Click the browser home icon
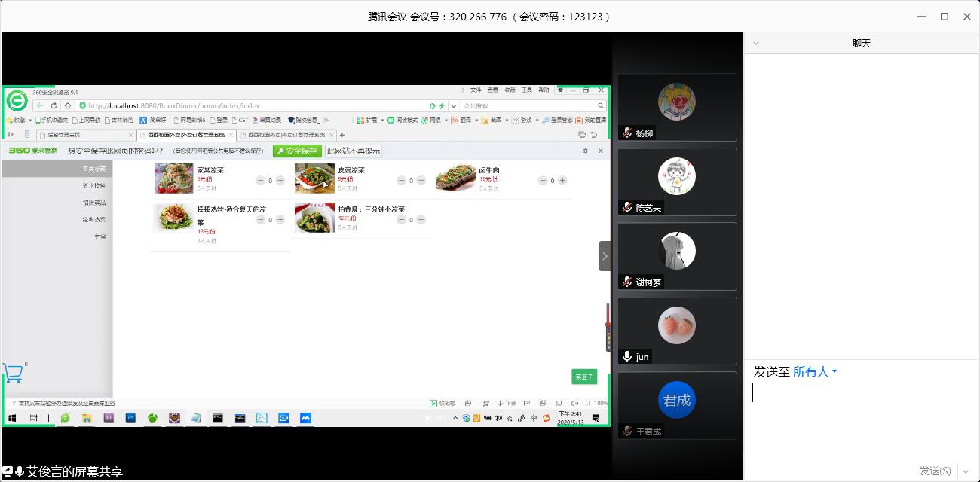Viewport: 980px width, 482px height. (x=68, y=105)
